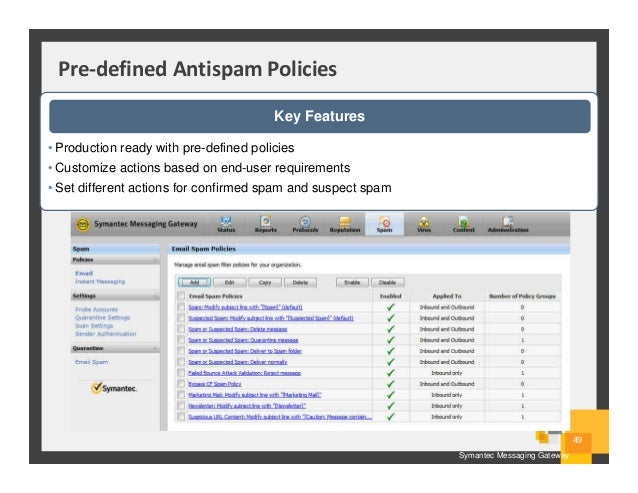
Task: Click enabled checkmark for Failed Bounce Attack policy
Action: coord(391,373)
